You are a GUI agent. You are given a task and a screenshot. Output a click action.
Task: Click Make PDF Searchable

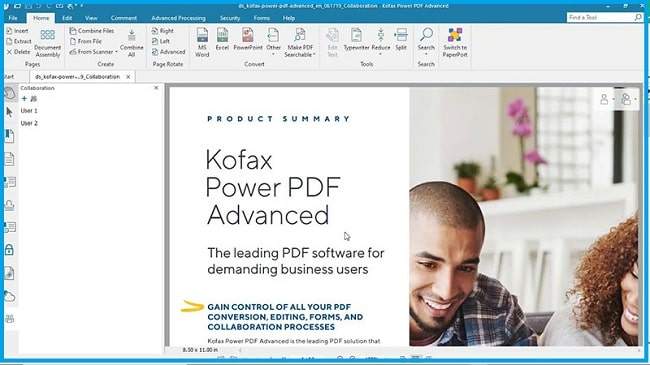click(x=300, y=43)
